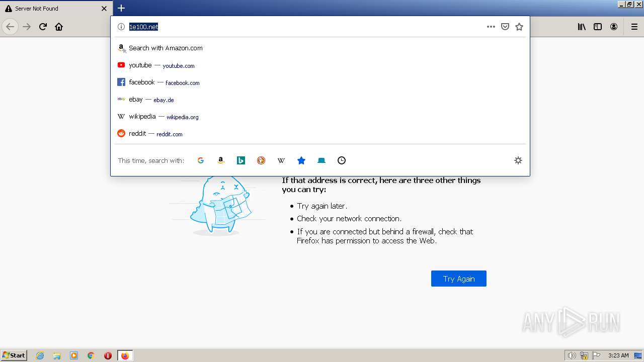Image resolution: width=644 pixels, height=362 pixels.
Task: Show site information icon in address bar
Action: pos(121,27)
